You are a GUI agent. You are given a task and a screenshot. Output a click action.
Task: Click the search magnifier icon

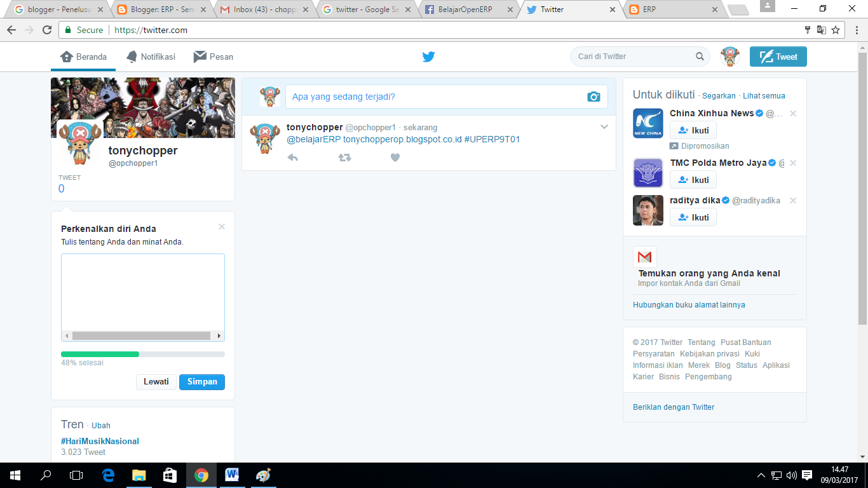700,57
